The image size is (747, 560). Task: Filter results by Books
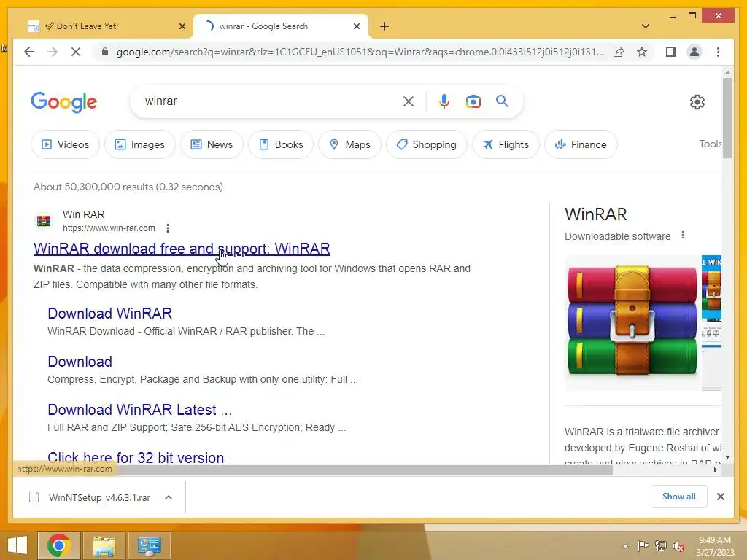[281, 144]
